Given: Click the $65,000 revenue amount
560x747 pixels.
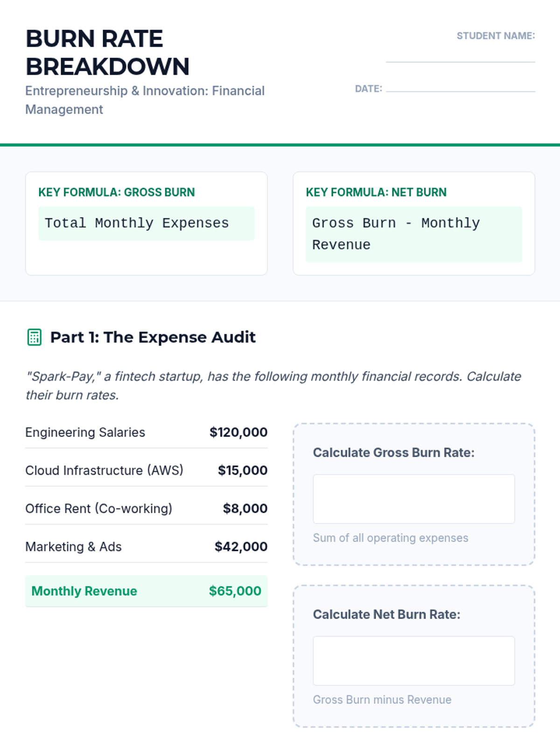Looking at the screenshot, I should coord(235,591).
